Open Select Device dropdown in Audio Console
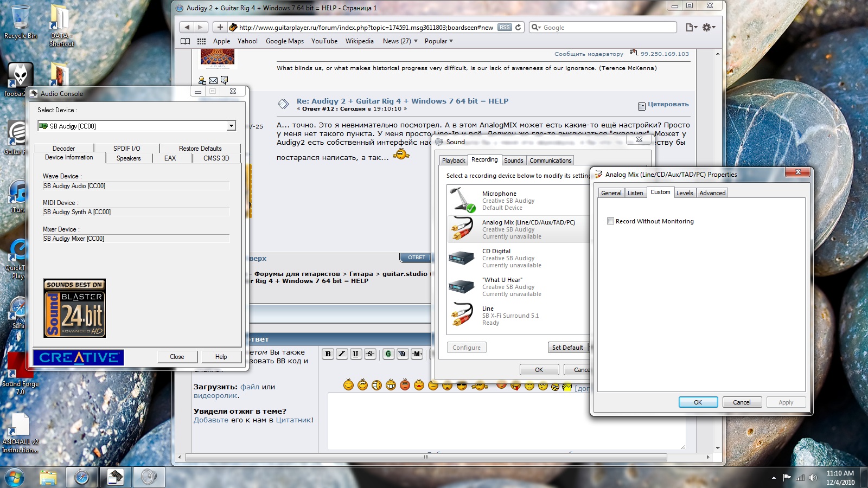This screenshot has width=868, height=488. [x=231, y=126]
